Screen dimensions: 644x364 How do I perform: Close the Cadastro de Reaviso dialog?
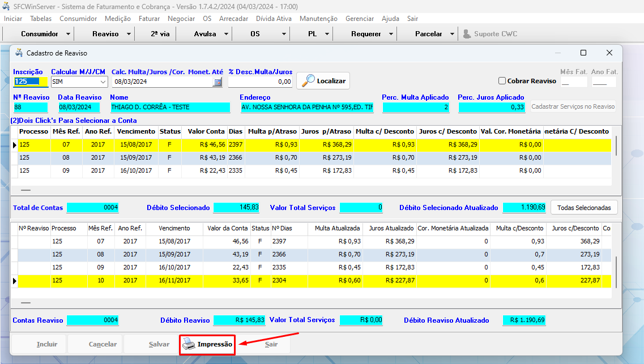click(609, 53)
